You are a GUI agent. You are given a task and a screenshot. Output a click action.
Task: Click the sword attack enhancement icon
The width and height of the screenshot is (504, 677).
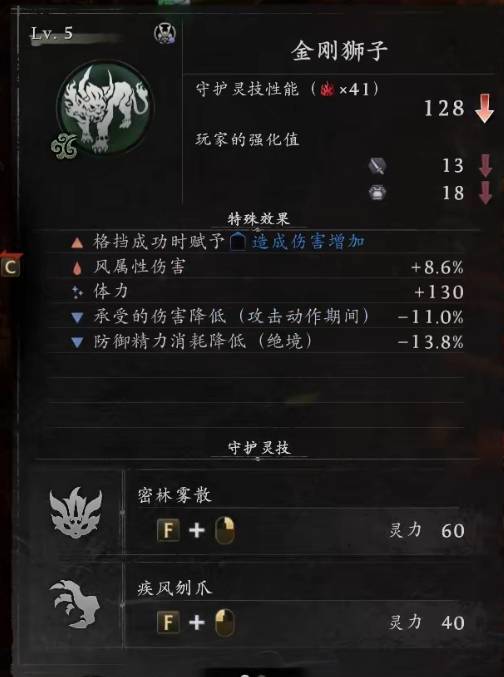[x=377, y=165]
